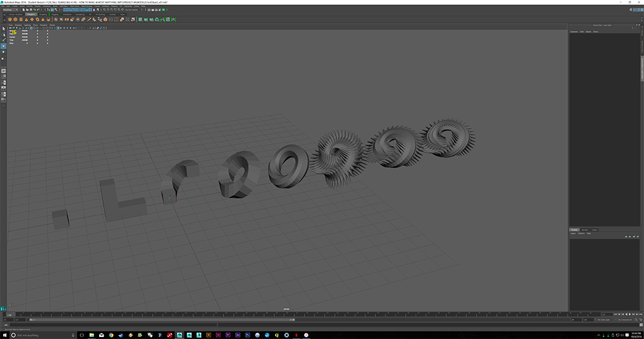Screen dimensions: 644x339
Task: Create a polygon sphere from the shelf
Action: [10, 19]
